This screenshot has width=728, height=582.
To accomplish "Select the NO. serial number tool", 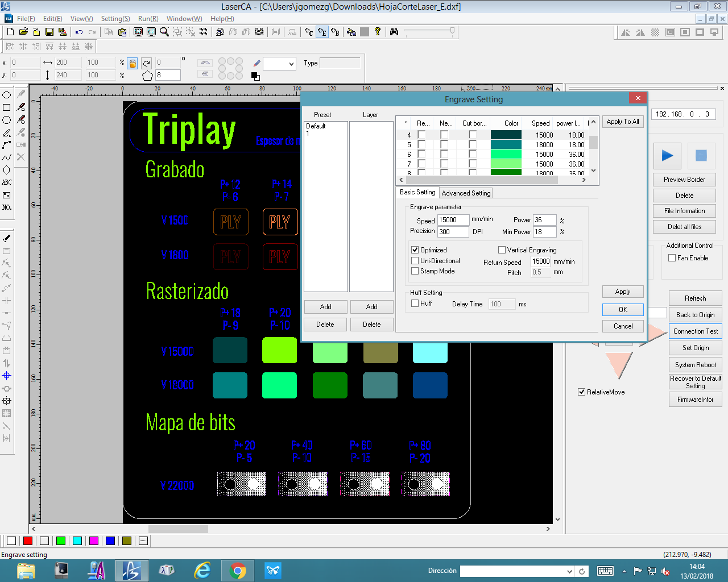I will pos(7,207).
